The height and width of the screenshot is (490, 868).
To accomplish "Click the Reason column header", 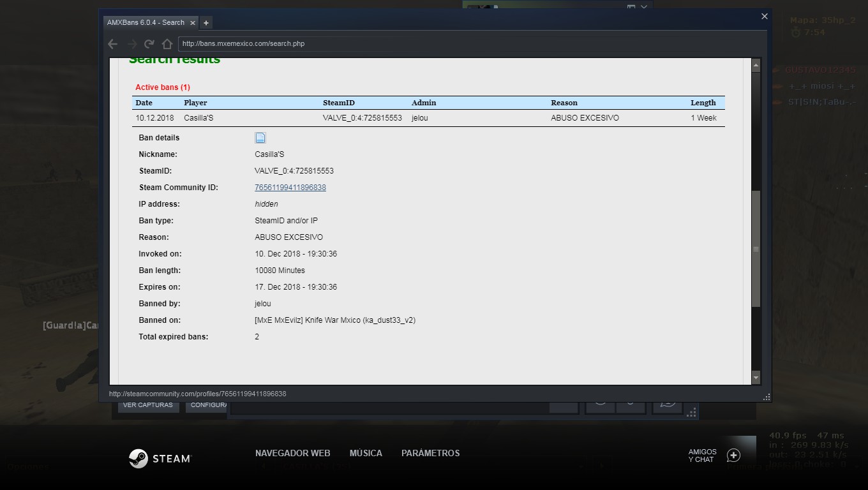I will 564,103.
